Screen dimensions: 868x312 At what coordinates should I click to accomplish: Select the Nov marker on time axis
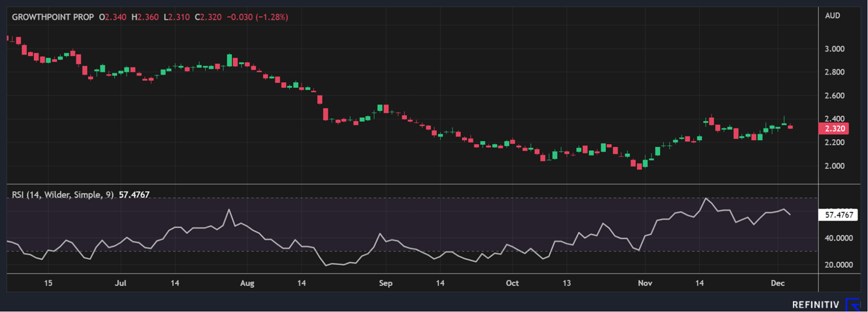tap(645, 283)
